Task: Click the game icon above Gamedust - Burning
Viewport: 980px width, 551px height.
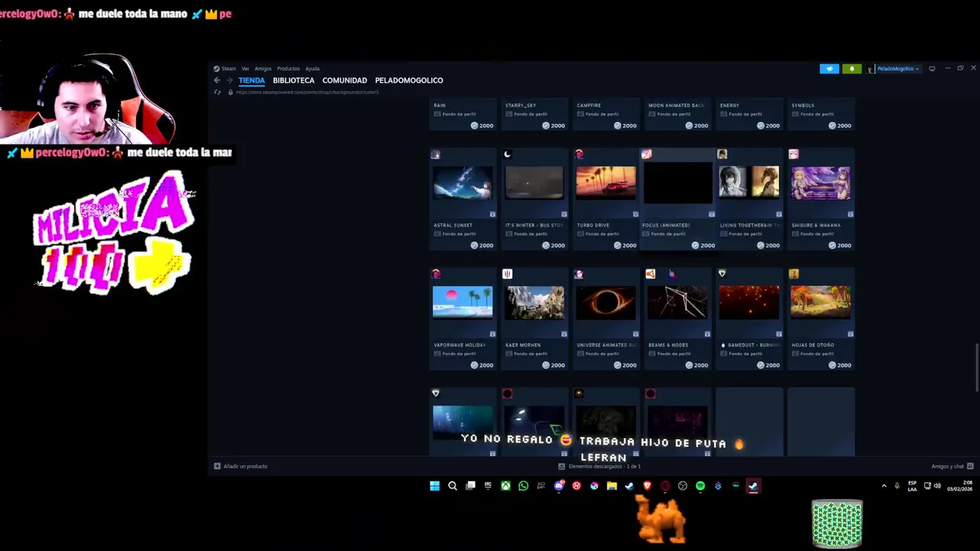Action: tap(722, 274)
